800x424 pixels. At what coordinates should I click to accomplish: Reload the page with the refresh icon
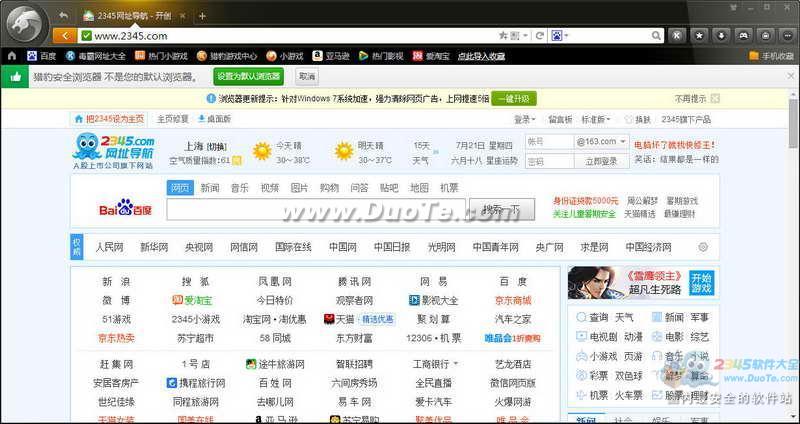coord(539,36)
